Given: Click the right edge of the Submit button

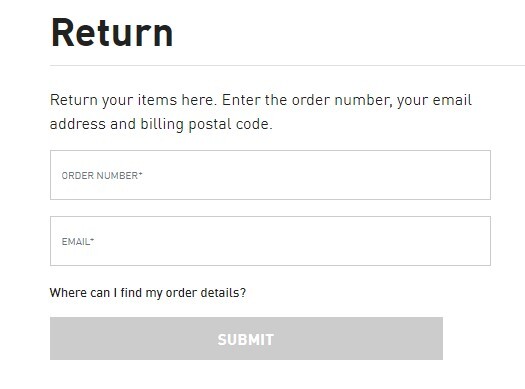Looking at the screenshot, I should [439, 338].
